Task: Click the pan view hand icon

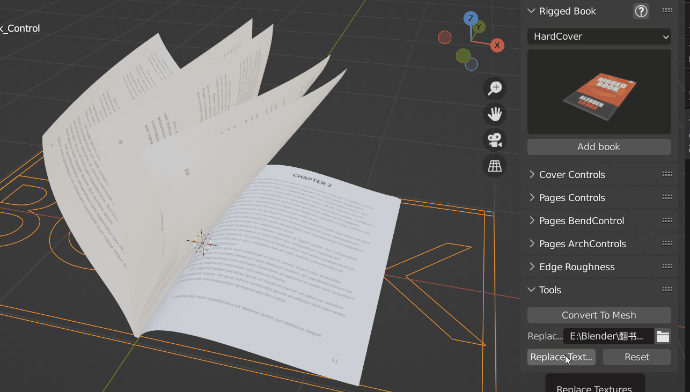Action: (495, 114)
